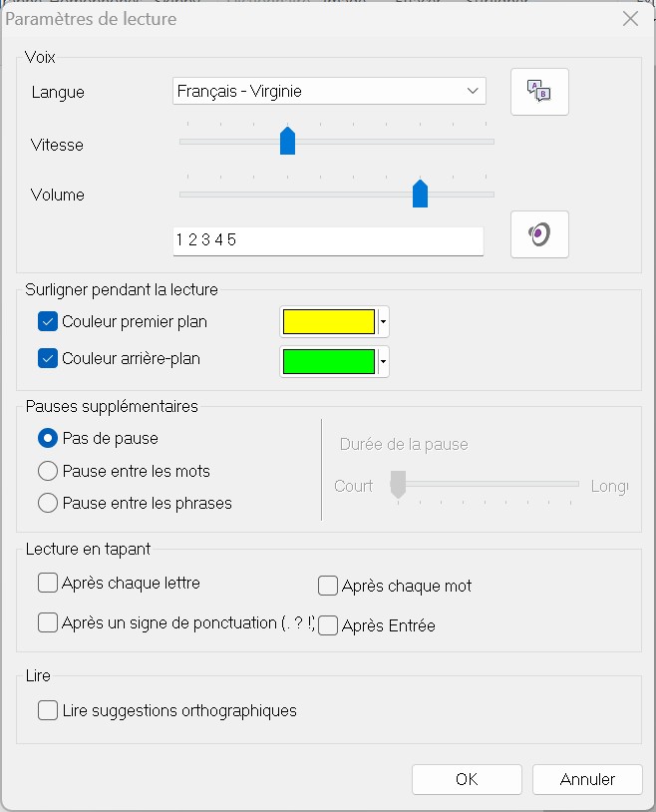Screen dimensions: 656x812
Task: Enable the Après Entrée option
Action: click(x=327, y=622)
